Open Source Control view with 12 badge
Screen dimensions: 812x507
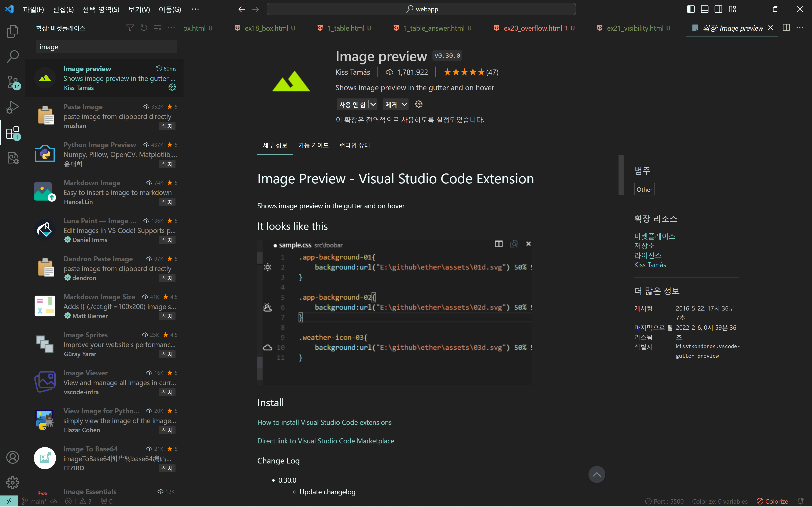coord(12,82)
